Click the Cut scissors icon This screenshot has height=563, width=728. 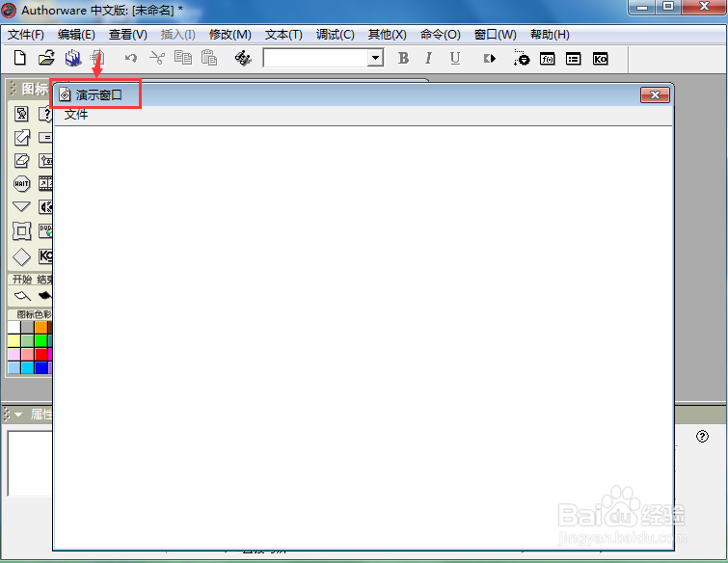click(x=157, y=58)
